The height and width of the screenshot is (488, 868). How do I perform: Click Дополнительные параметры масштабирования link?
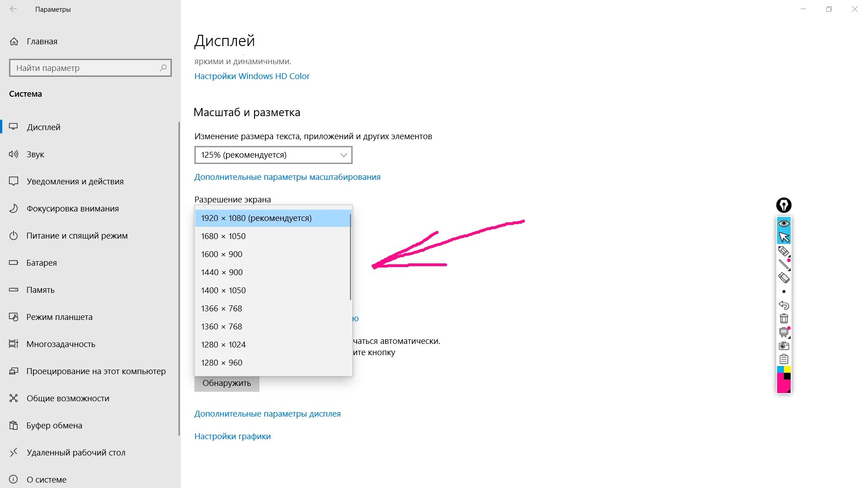(x=288, y=176)
